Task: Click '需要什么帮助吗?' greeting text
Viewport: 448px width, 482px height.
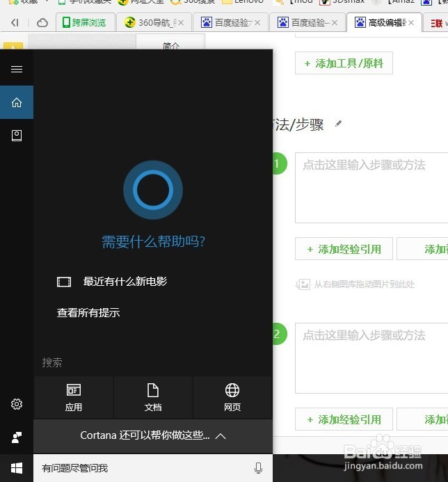Action: [x=154, y=241]
